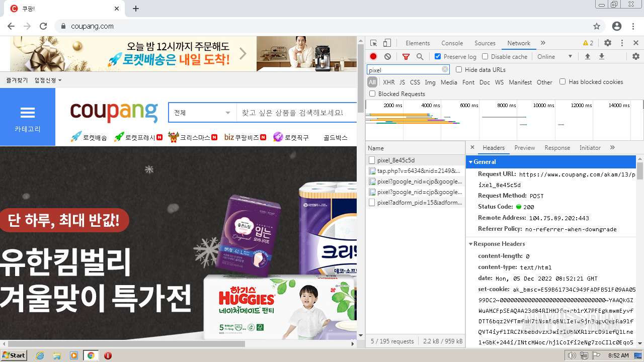Check Has blocked cookies
644x362 pixels.
click(x=562, y=82)
